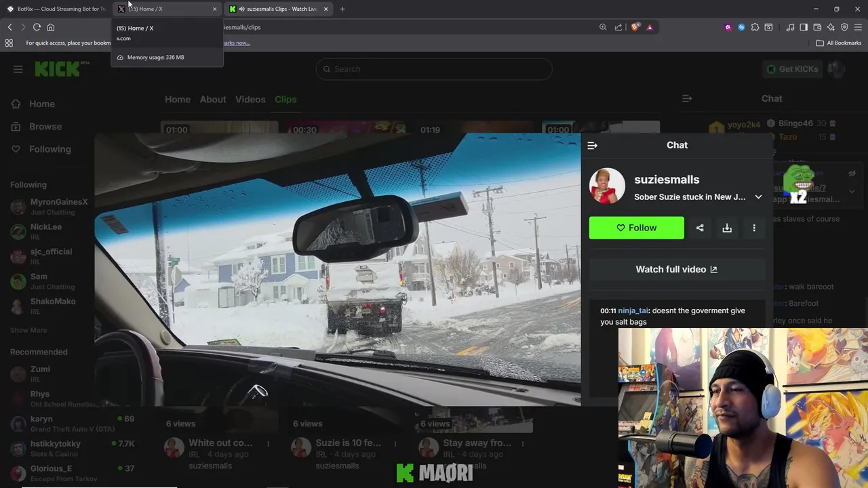
Task: Click the Get KICKs button
Action: (x=792, y=69)
